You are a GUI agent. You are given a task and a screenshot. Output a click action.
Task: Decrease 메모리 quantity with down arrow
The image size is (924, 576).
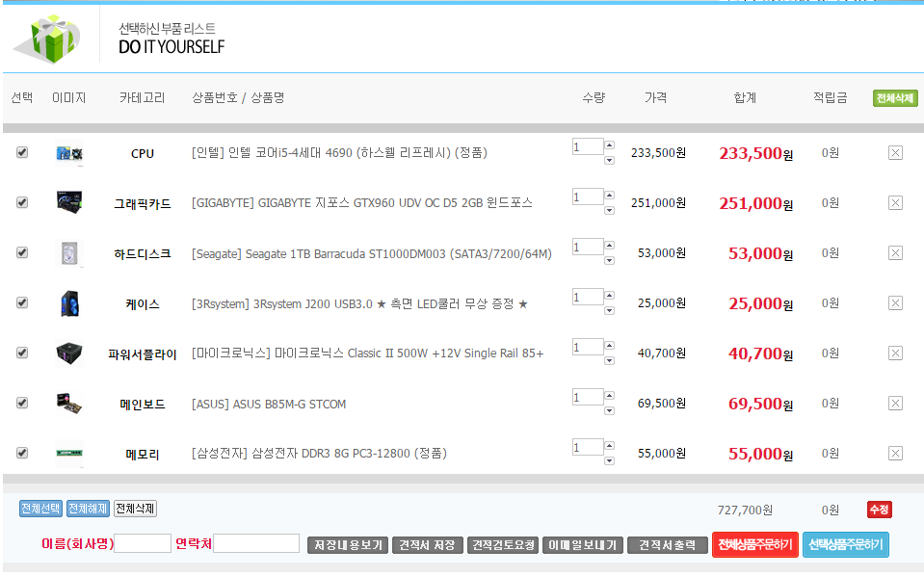pos(609,460)
